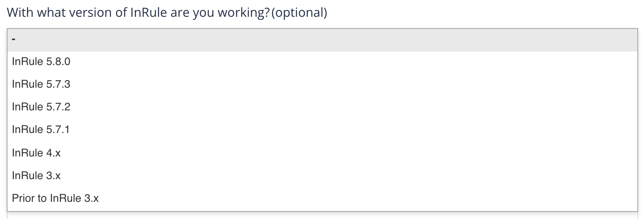
Task: Click the InRule 4.x list row
Action: (x=36, y=152)
